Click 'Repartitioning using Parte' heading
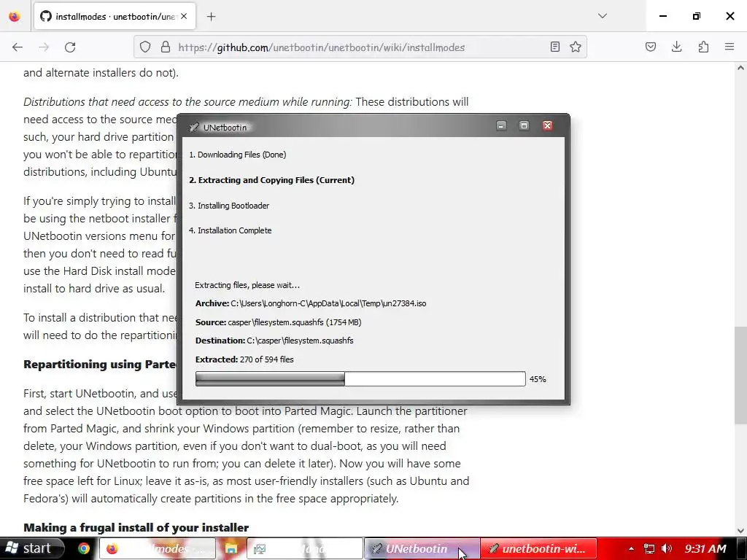This screenshot has width=747, height=560. coord(100,365)
